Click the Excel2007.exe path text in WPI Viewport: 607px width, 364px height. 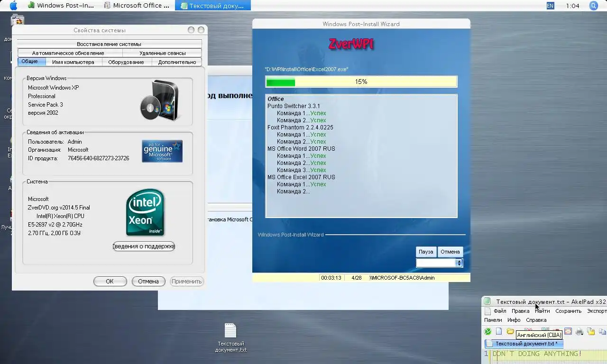306,69
